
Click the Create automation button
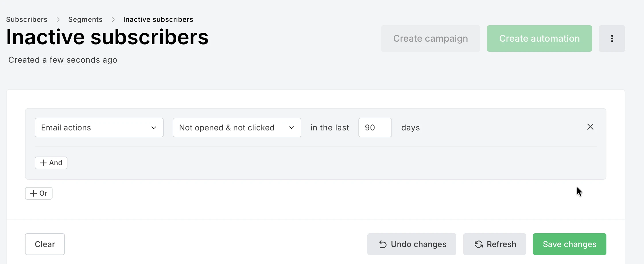[x=539, y=38]
